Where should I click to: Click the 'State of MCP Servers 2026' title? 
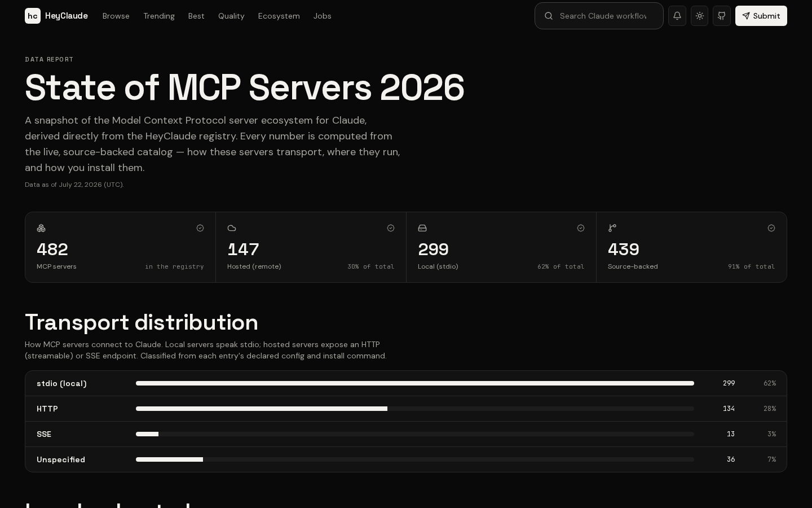tap(245, 87)
